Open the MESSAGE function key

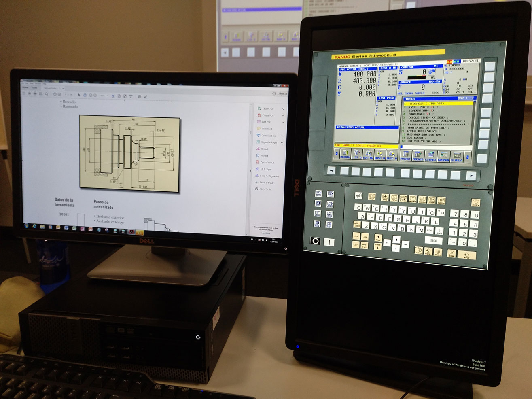(x=413, y=199)
